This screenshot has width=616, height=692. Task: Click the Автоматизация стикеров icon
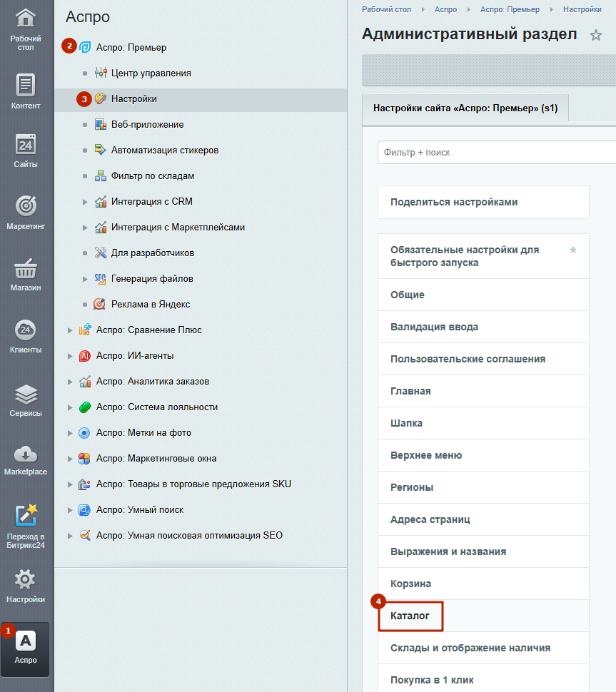pyautogui.click(x=101, y=150)
